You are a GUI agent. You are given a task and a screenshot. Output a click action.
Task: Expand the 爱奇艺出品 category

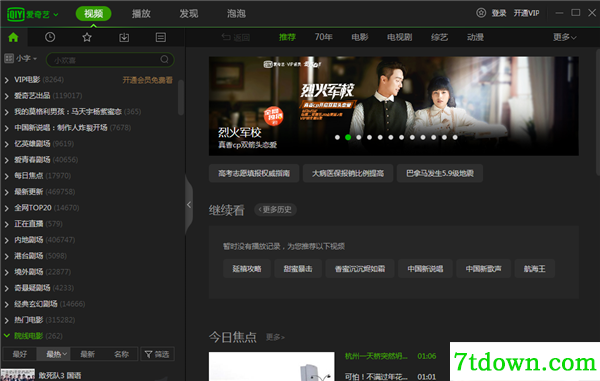coord(7,96)
